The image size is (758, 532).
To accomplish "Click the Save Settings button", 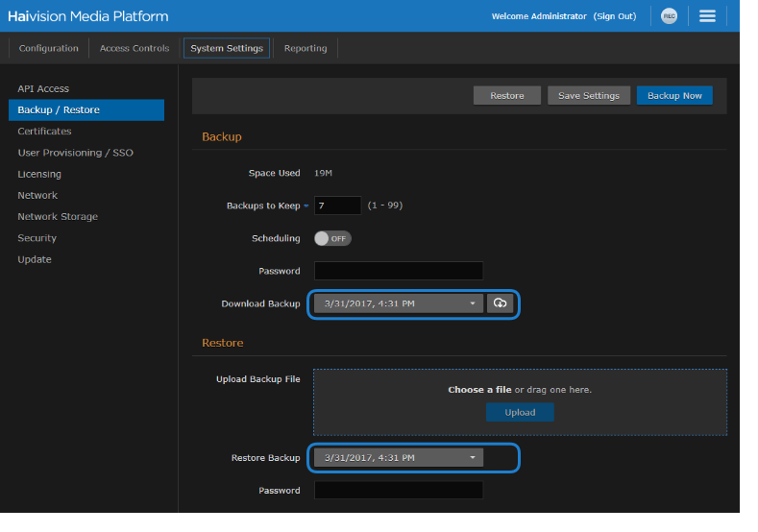I will (589, 96).
